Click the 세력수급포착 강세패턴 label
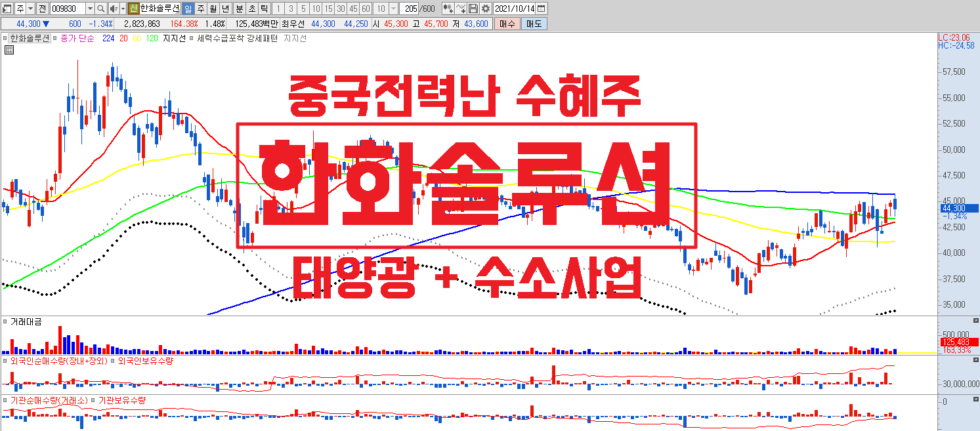Viewport: 980px width, 431px height. (x=236, y=39)
